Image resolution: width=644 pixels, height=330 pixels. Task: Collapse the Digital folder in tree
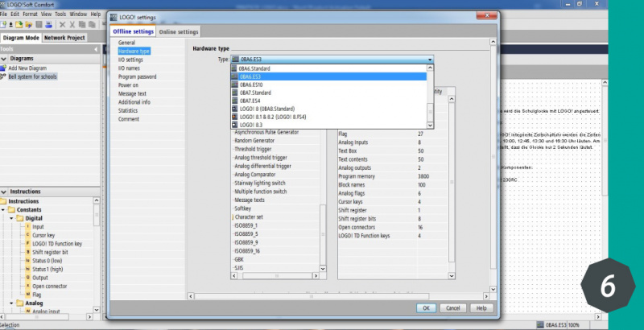(11, 218)
